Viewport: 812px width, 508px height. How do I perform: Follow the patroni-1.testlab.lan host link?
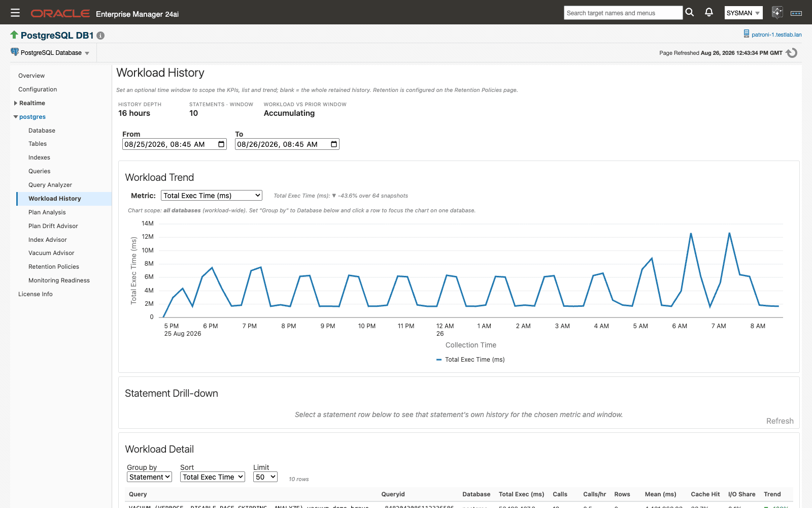click(x=776, y=35)
